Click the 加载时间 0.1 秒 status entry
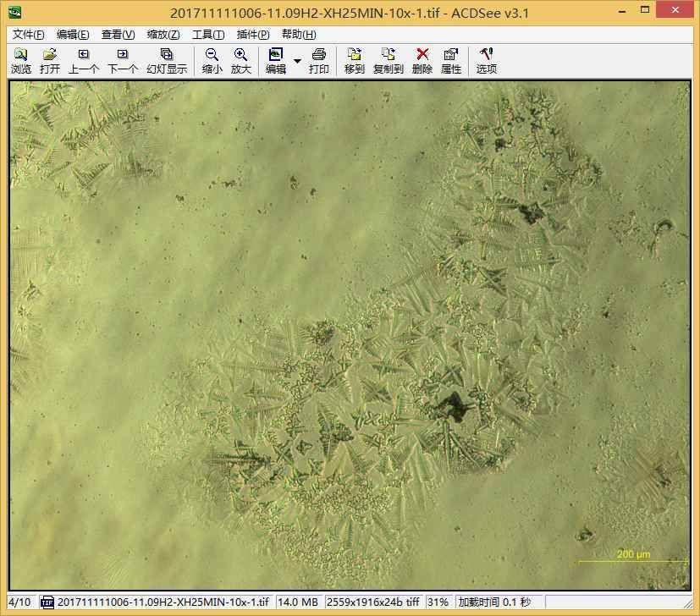This screenshot has height=616, width=700. [x=494, y=602]
